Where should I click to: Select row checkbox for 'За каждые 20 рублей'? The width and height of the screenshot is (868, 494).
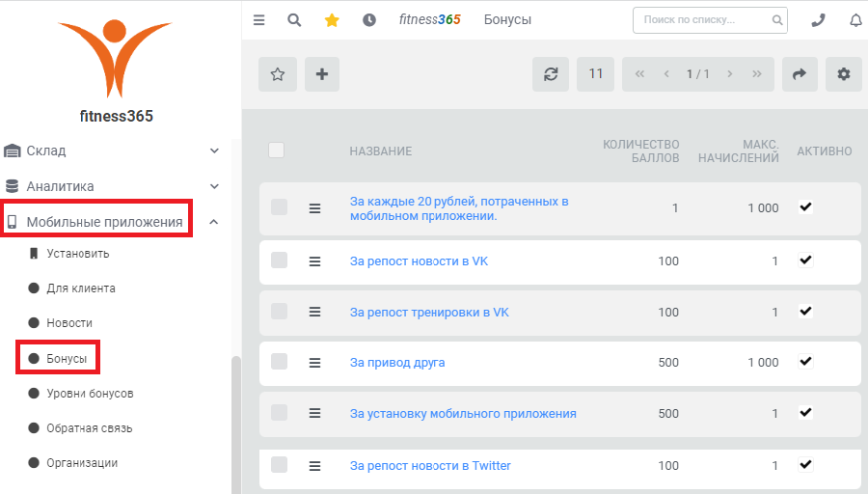279,207
